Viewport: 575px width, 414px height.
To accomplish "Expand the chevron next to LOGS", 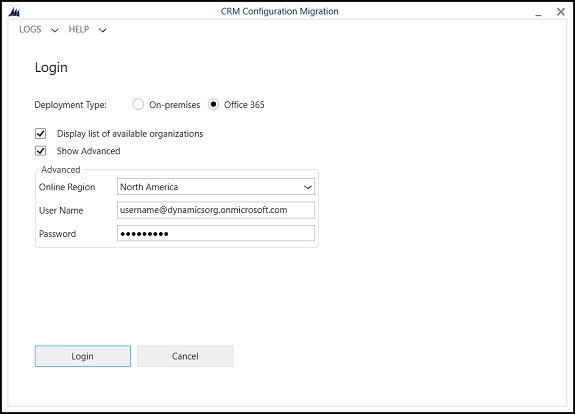I will [55, 30].
